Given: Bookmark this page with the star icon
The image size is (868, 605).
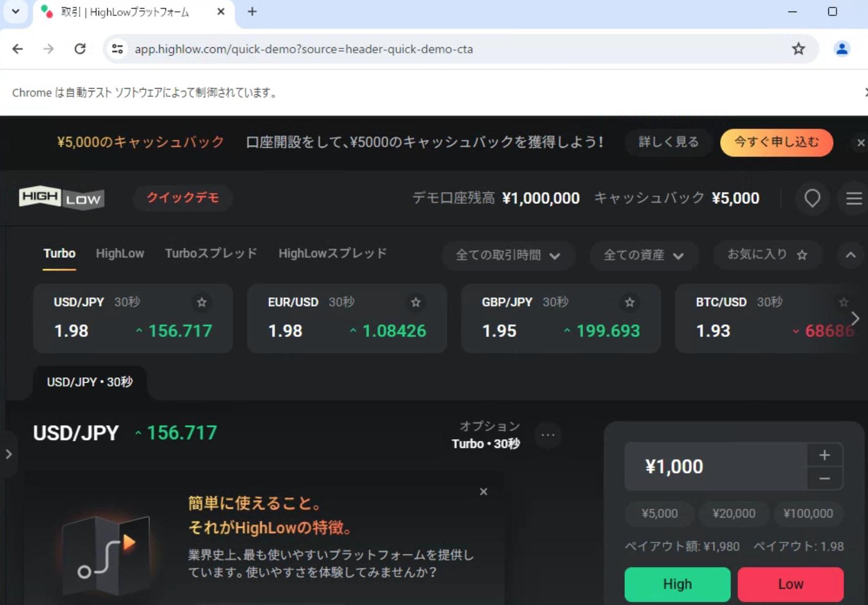Looking at the screenshot, I should pos(798,49).
